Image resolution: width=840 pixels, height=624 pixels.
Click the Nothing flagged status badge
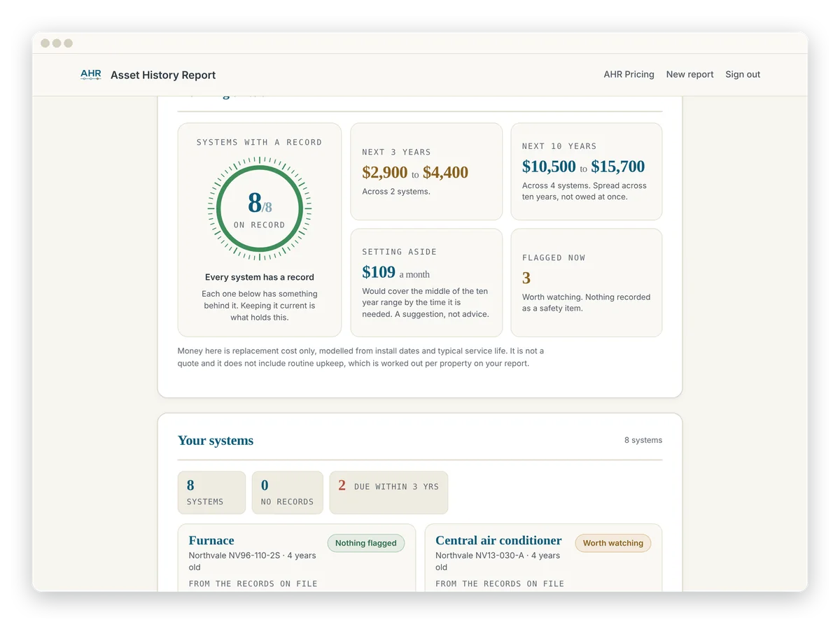[x=365, y=543]
